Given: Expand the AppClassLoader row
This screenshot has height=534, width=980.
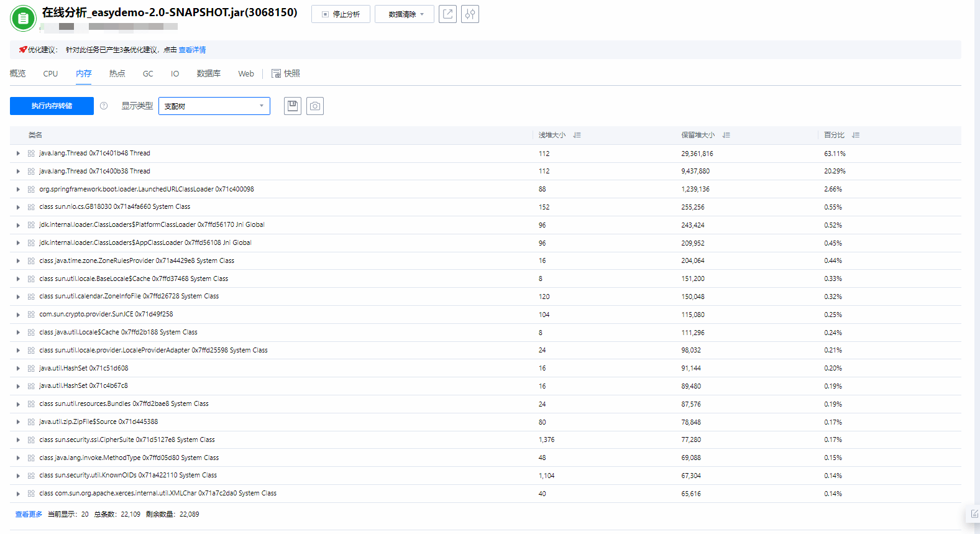Looking at the screenshot, I should 18,243.
